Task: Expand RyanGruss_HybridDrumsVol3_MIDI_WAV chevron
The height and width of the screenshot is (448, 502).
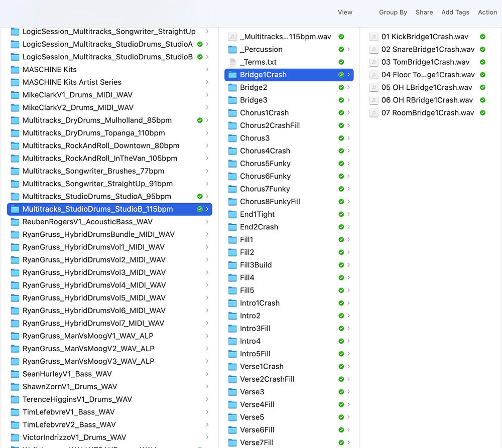Action: [207, 272]
